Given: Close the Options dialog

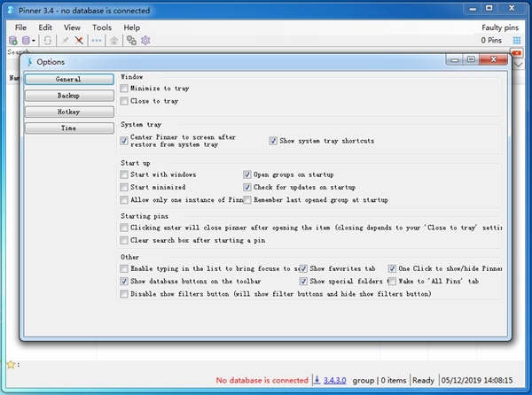Looking at the screenshot, I should tap(494, 59).
